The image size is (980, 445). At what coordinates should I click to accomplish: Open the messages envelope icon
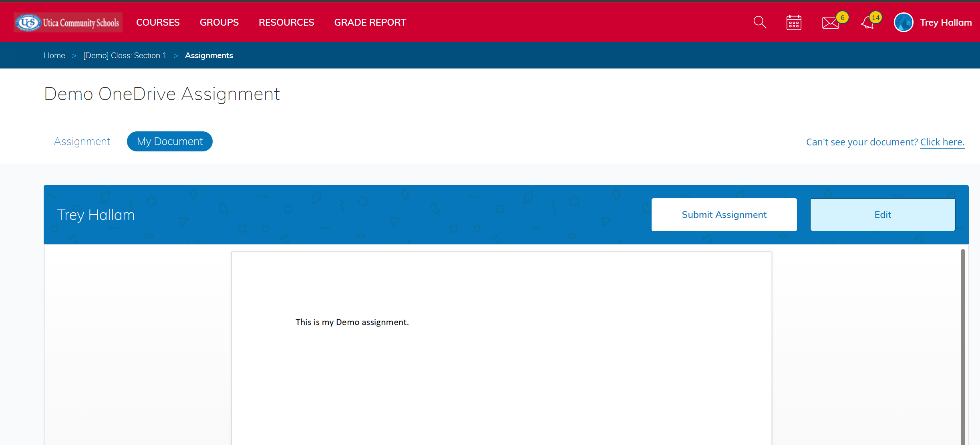pyautogui.click(x=830, y=23)
